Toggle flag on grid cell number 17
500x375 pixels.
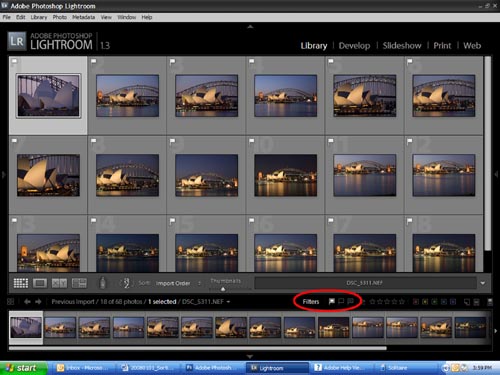[331, 220]
